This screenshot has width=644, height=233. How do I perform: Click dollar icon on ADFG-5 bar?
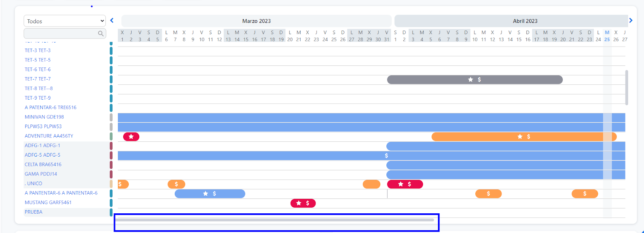coord(386,155)
